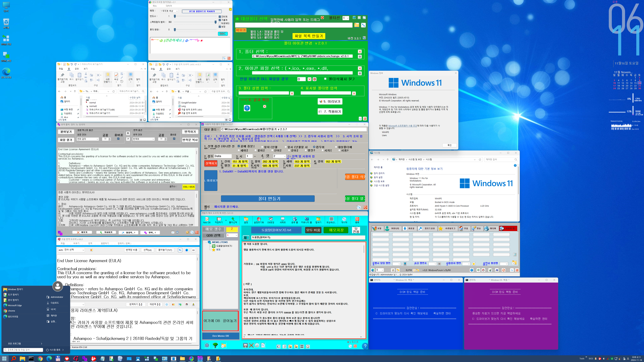This screenshot has height=362, width=644.
Task: Open 번역 menu in 구글 번역 도우미
Action: (x=90, y=243)
